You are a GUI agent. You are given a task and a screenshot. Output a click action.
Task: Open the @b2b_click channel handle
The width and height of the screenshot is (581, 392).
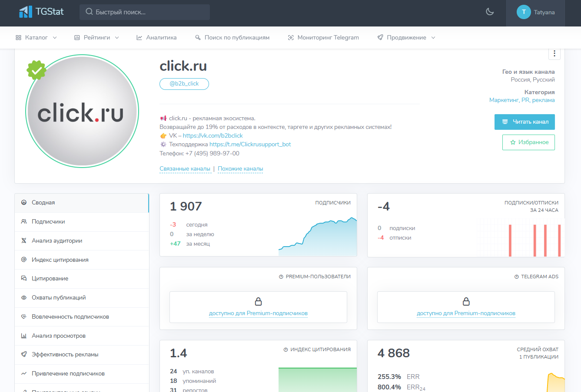tap(184, 84)
